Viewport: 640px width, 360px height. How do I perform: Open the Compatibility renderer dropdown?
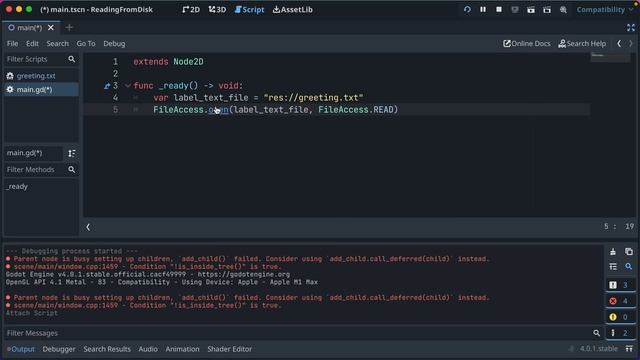click(604, 9)
